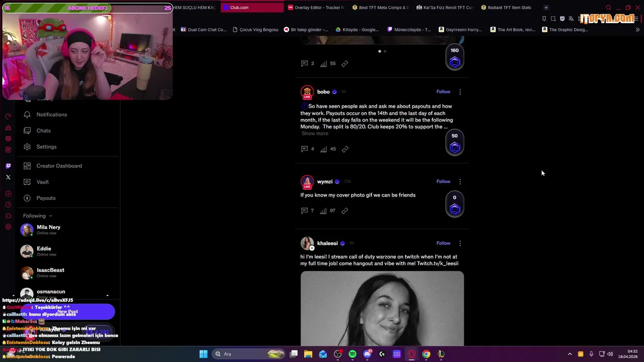The image size is (644, 362).
Task: Follow bobo
Action: click(443, 92)
